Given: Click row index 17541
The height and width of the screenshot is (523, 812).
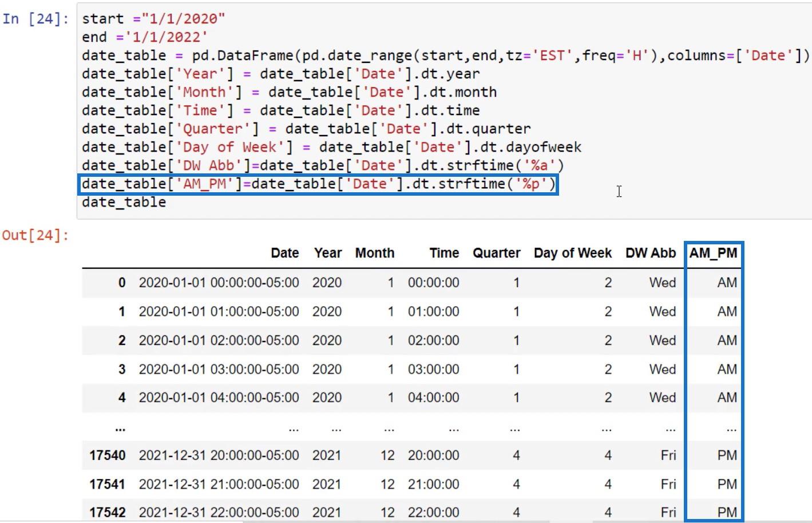Looking at the screenshot, I should point(108,484).
